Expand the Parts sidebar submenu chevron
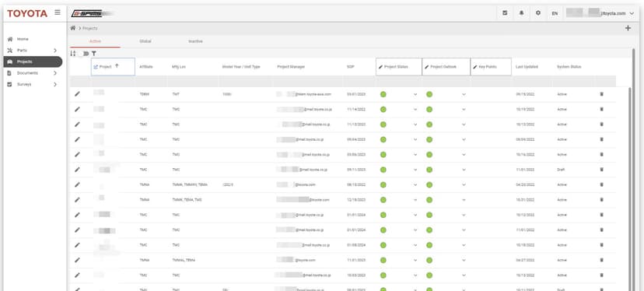The image size is (644, 291). pos(55,51)
